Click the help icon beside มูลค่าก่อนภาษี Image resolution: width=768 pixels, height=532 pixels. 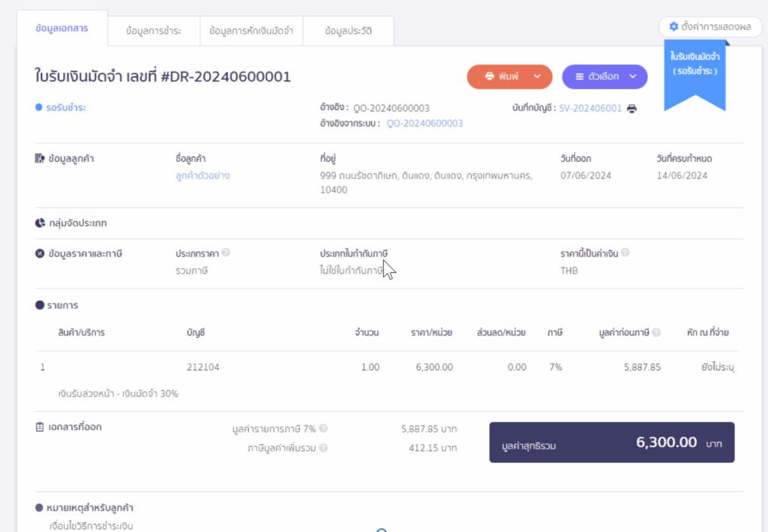[x=656, y=333]
